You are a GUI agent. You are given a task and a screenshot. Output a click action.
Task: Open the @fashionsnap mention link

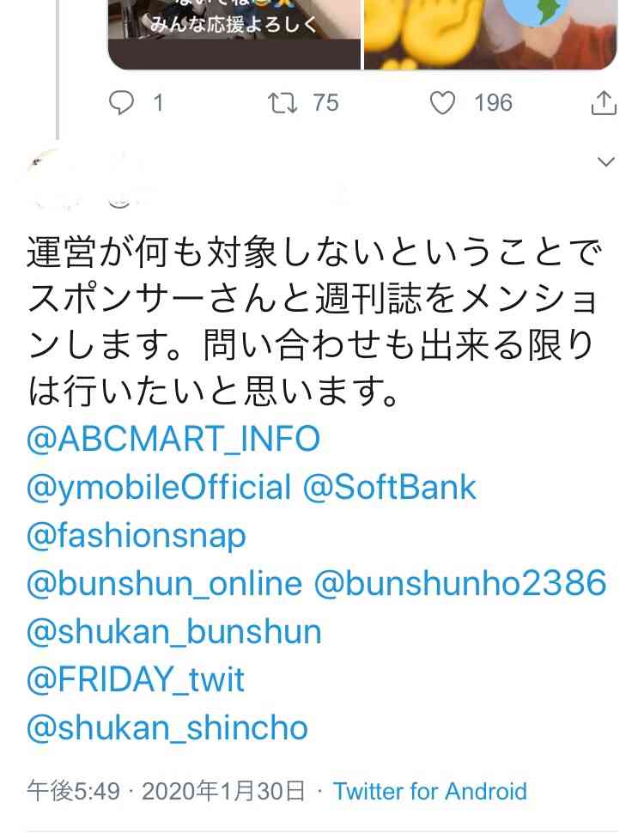click(x=137, y=535)
